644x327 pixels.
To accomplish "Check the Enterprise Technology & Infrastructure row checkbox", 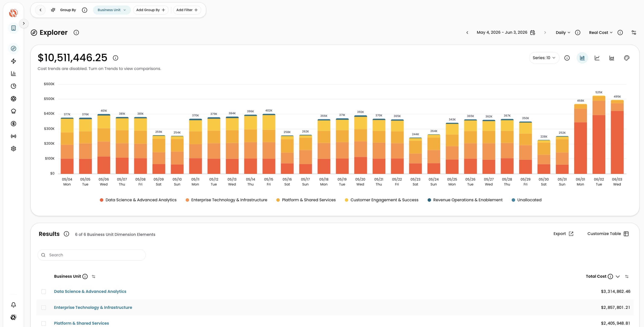I will 44,308.
